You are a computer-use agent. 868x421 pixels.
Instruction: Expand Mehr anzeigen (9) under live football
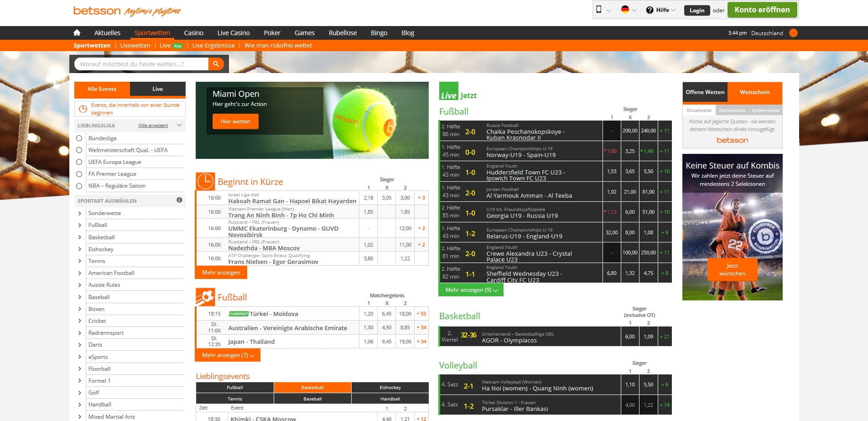pos(471,290)
